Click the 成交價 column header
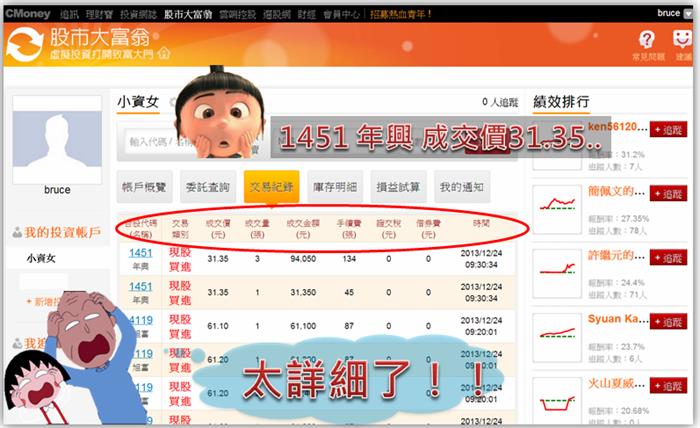The height and width of the screenshot is (428, 700). (218, 229)
